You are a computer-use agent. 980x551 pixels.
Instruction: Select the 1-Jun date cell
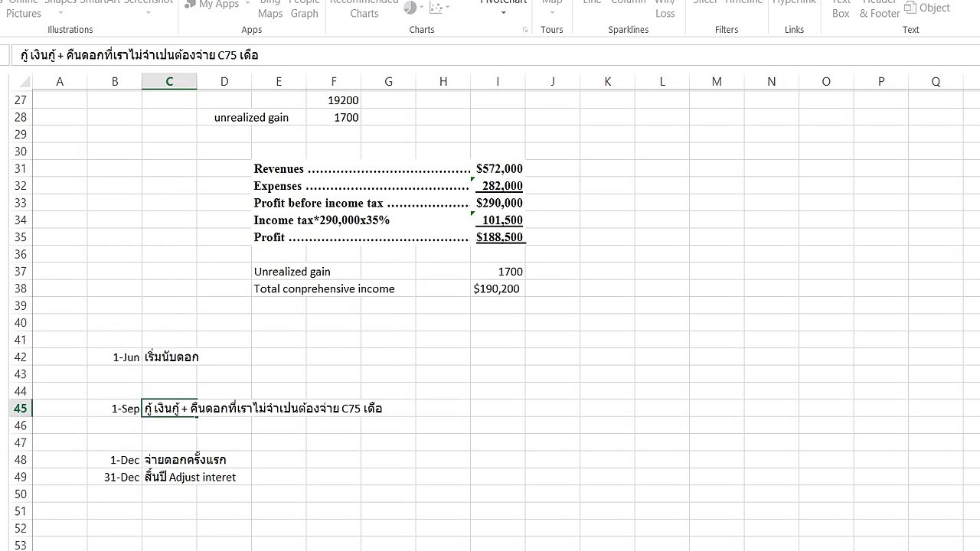[115, 357]
